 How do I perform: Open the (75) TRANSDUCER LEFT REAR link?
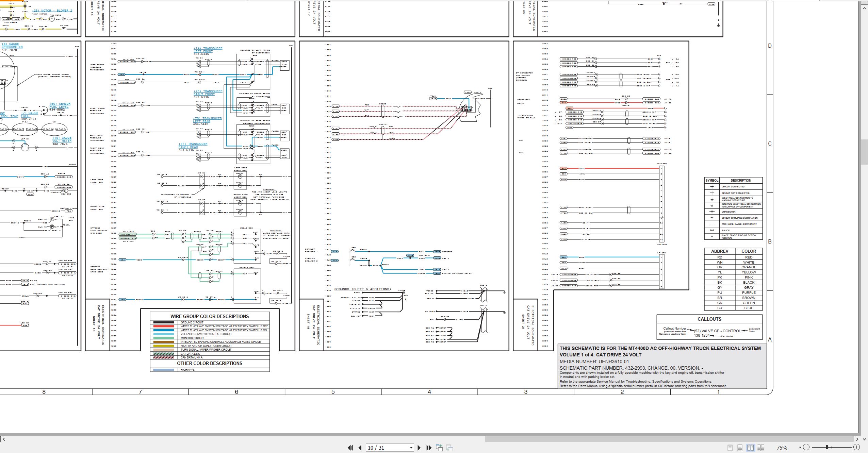[x=207, y=120]
